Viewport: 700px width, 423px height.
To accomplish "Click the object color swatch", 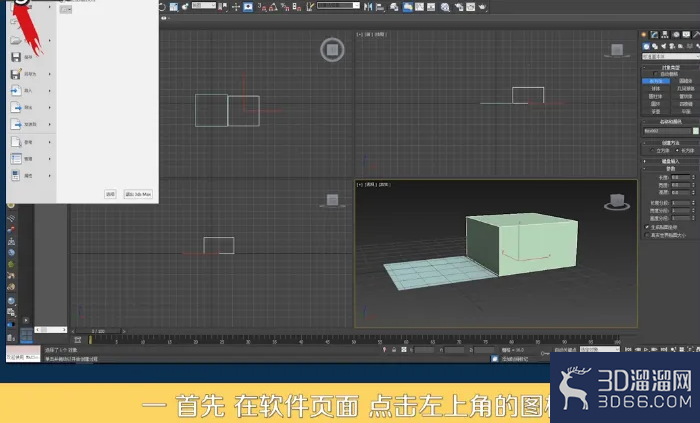I will tap(696, 131).
